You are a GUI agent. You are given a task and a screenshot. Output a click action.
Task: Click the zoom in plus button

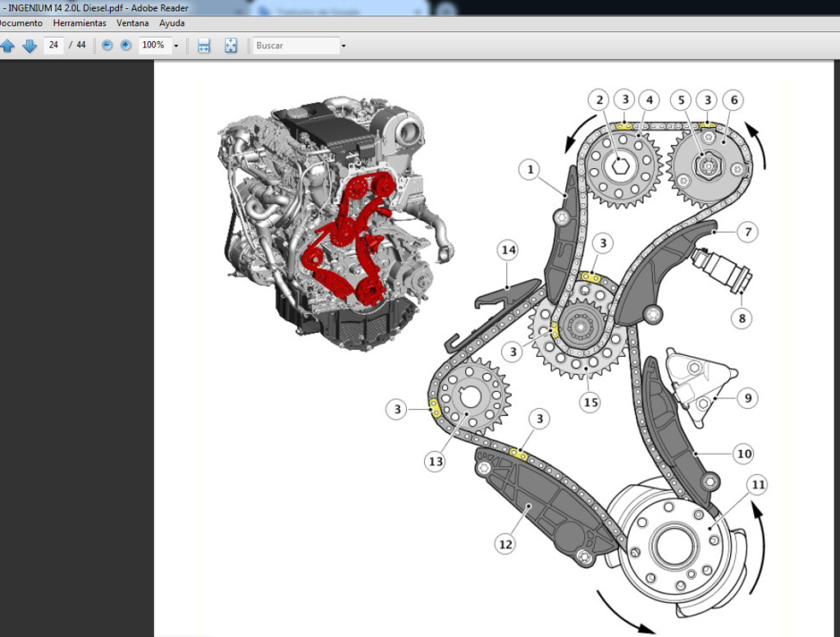126,45
